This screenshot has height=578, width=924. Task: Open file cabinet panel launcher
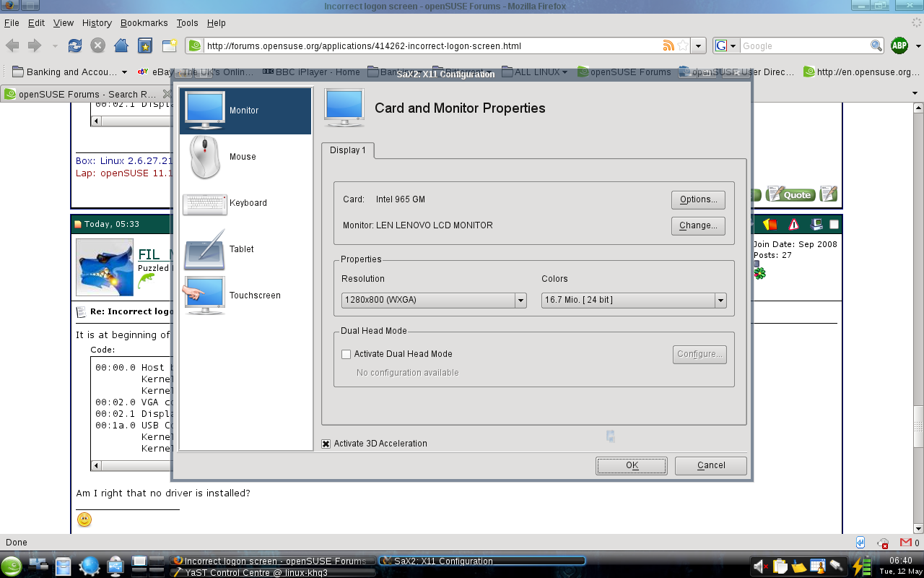point(63,566)
